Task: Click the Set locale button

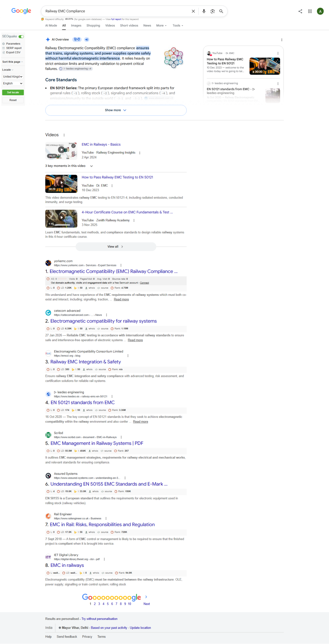Action: pyautogui.click(x=13, y=92)
